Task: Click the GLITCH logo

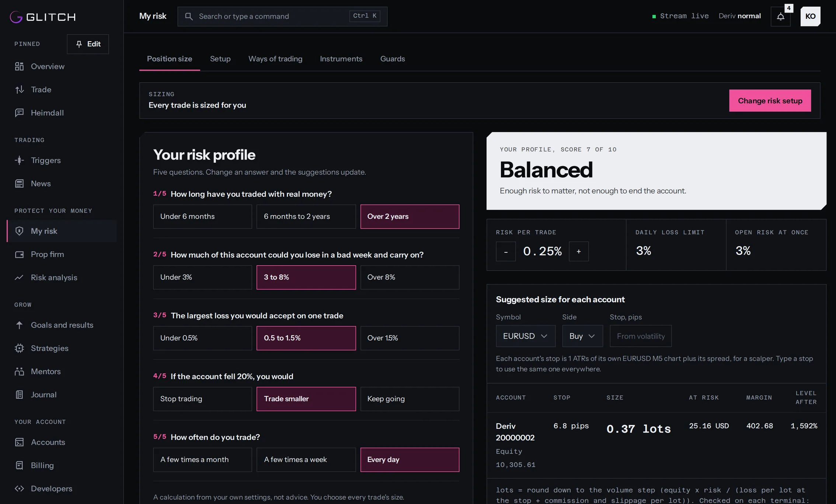Action: [x=43, y=17]
